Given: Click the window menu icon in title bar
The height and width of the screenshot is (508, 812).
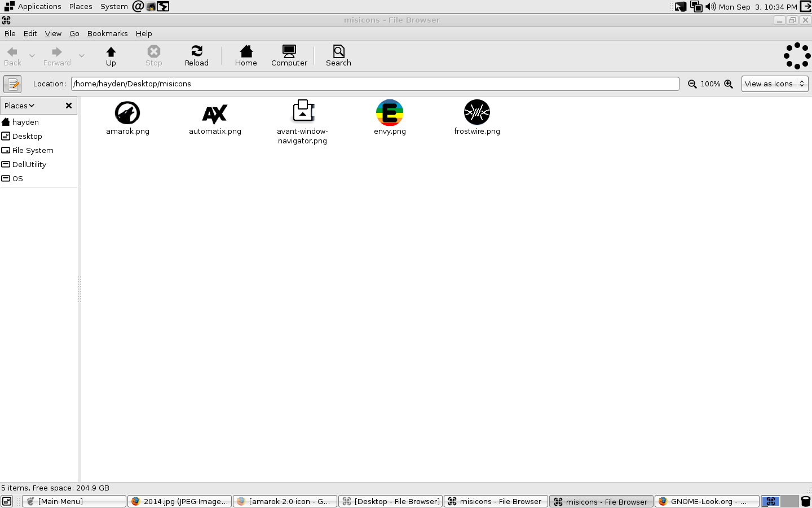Looking at the screenshot, I should click(x=6, y=20).
